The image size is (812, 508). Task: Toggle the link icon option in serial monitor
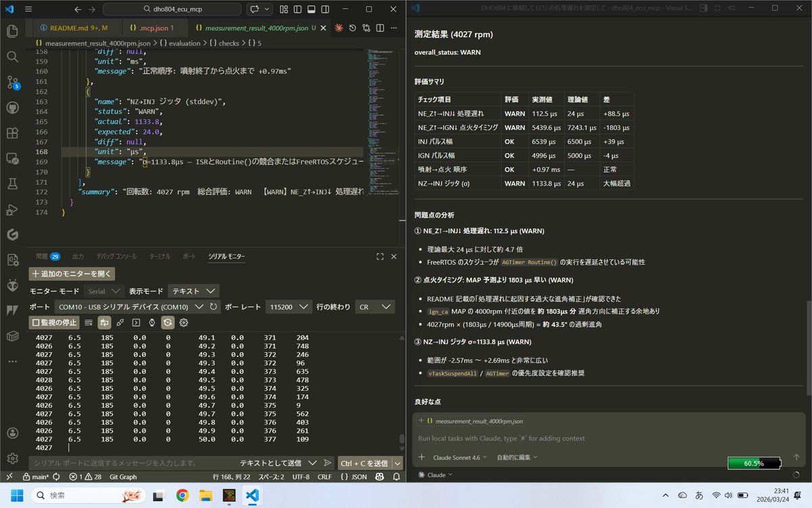pos(120,323)
